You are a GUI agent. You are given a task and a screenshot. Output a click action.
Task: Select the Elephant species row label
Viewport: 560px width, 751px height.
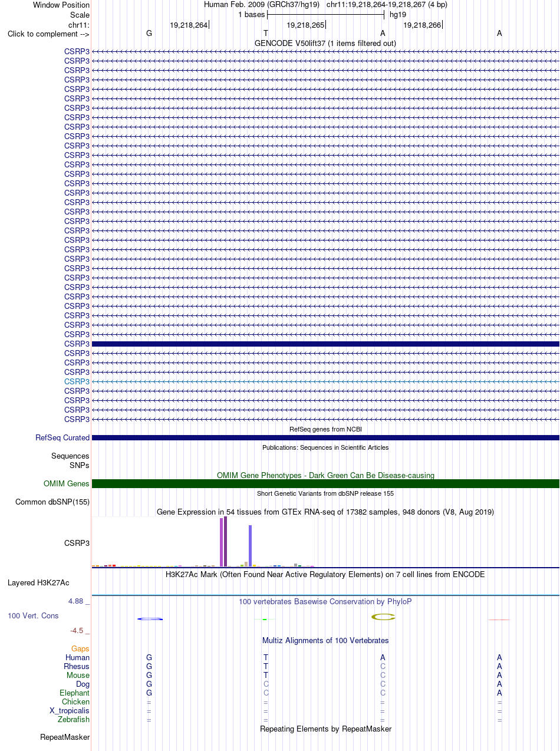74,693
